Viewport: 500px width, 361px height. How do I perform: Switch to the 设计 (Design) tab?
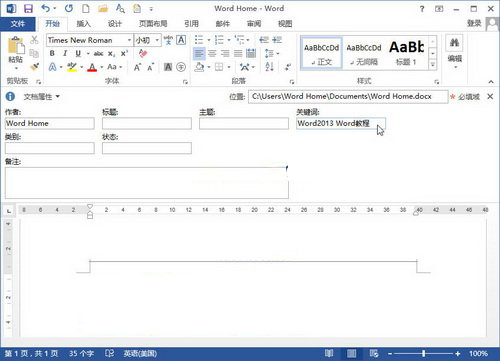115,24
